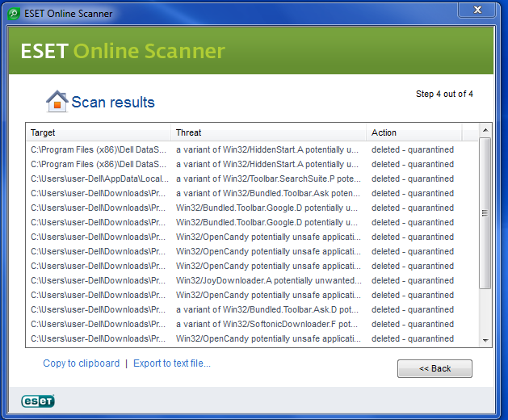Click target path in the JoyDownloader.A row
The width and height of the screenshot is (508, 420).
coord(98,280)
